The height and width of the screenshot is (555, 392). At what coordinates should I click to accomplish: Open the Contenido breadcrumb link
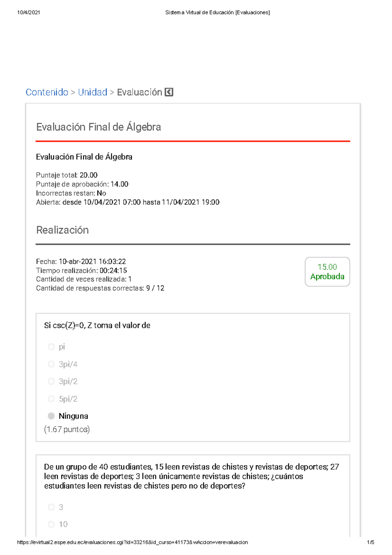(47, 92)
